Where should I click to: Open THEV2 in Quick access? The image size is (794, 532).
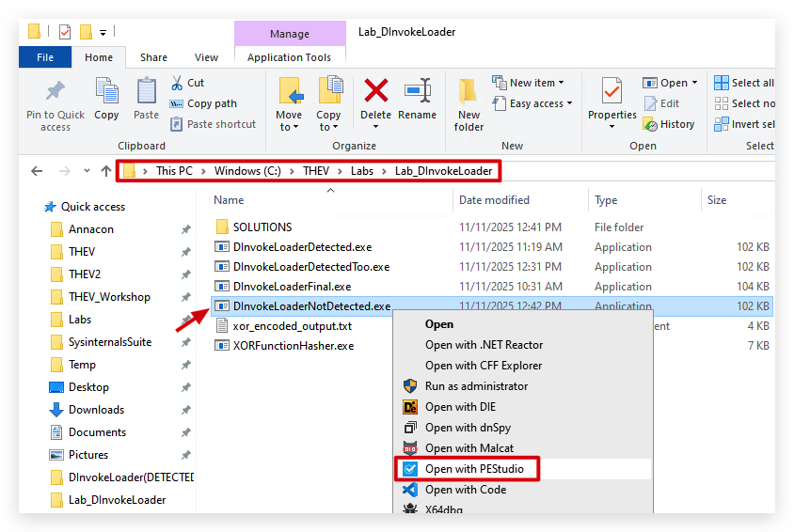click(85, 274)
